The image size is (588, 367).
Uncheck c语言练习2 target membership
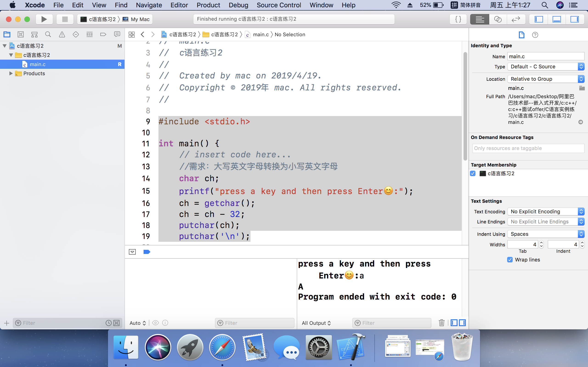[x=473, y=174]
